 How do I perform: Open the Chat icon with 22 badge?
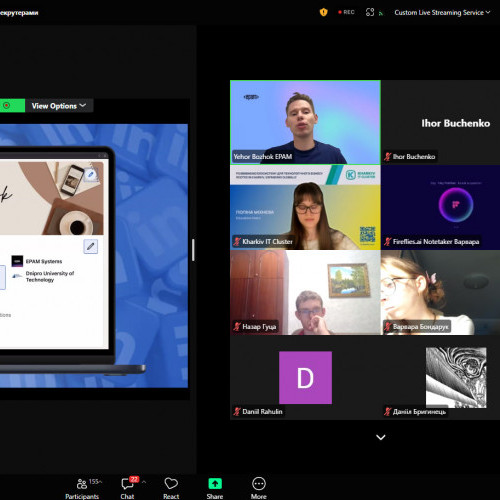pos(127,484)
